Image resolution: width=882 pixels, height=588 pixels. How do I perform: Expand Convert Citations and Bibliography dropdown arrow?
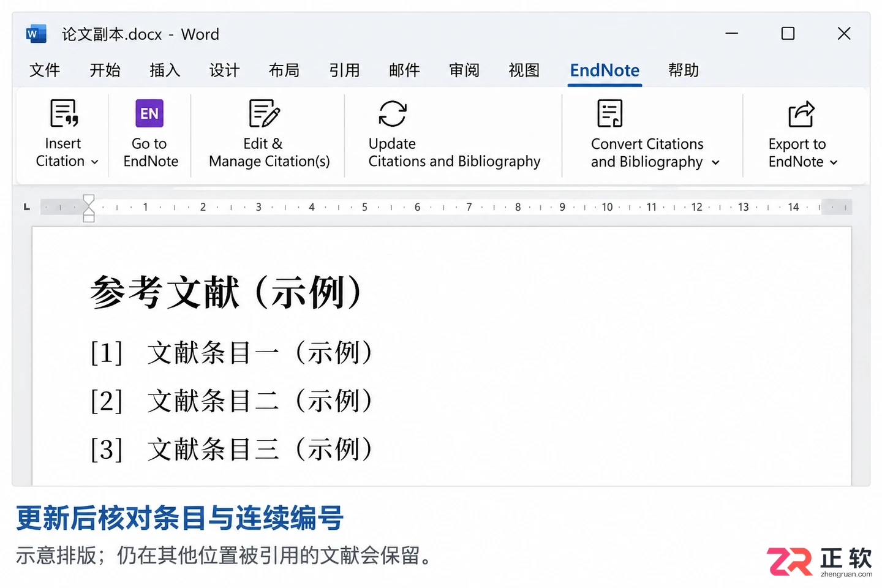[x=715, y=162]
